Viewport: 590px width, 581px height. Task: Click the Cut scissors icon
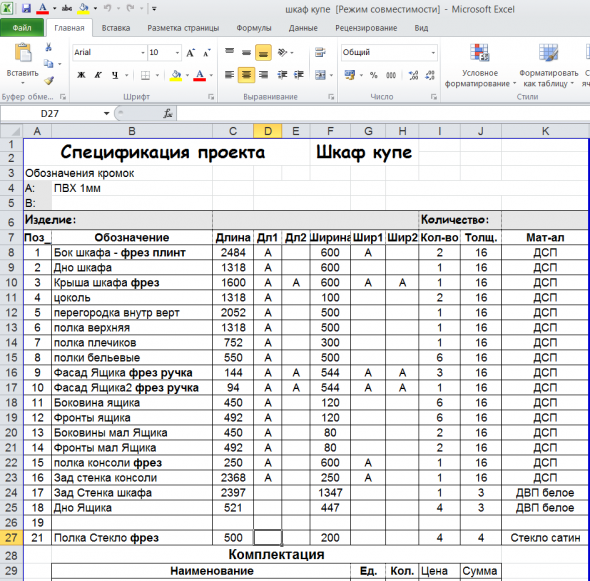pyautogui.click(x=49, y=47)
